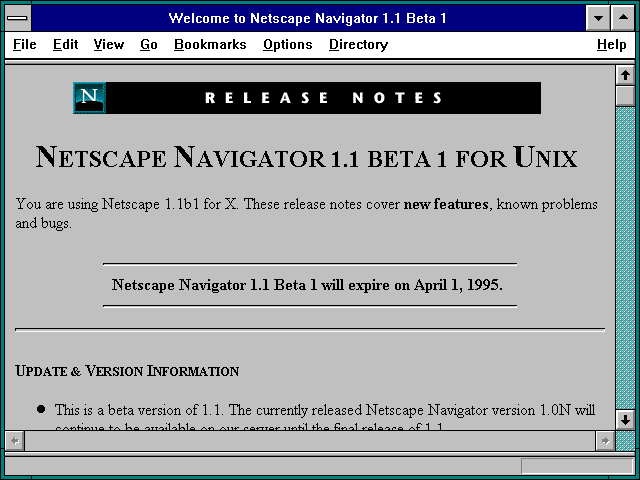The image size is (640, 480).
Task: Open the File menu
Action: pos(24,44)
